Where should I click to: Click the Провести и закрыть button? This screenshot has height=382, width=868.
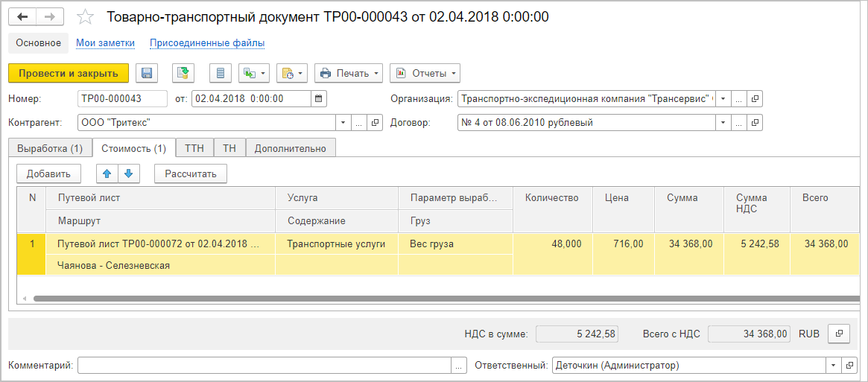pyautogui.click(x=69, y=73)
